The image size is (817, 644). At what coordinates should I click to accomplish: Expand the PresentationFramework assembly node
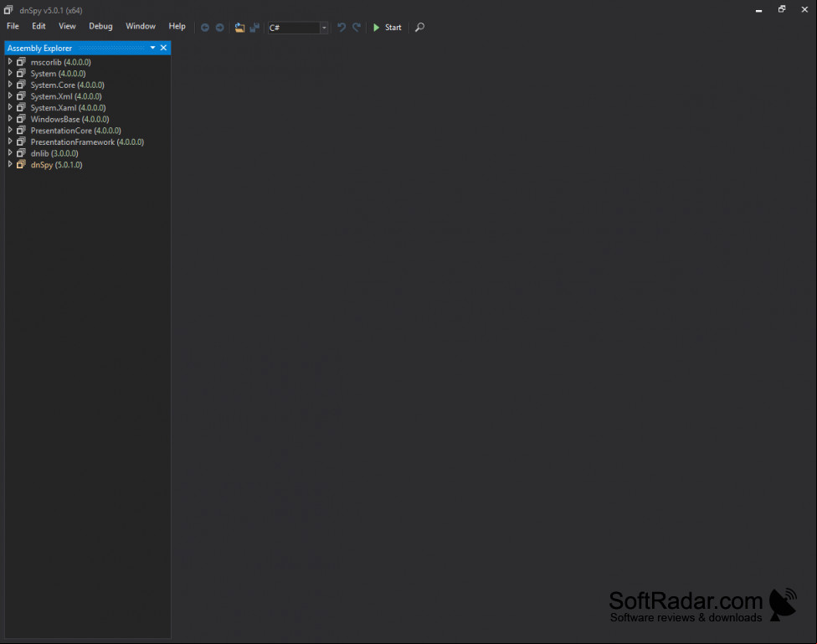click(10, 142)
